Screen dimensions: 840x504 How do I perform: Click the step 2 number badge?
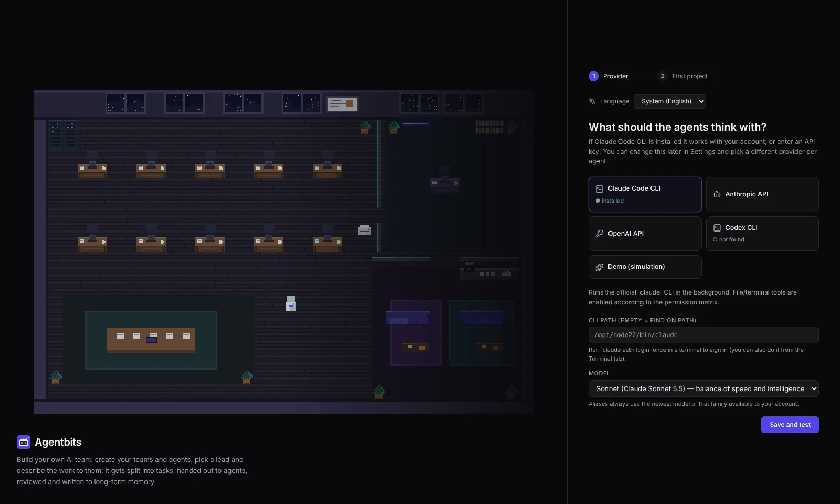pos(663,76)
